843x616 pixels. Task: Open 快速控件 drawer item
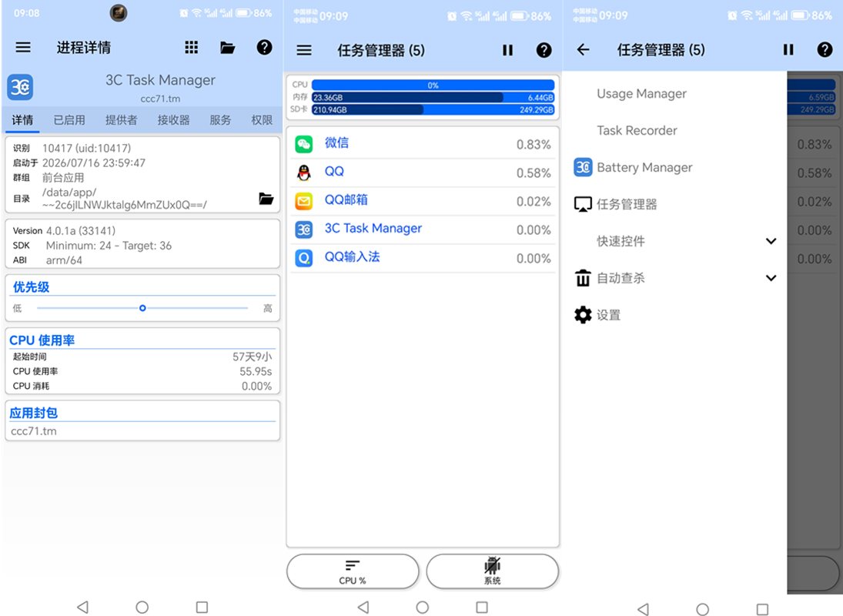coord(621,241)
